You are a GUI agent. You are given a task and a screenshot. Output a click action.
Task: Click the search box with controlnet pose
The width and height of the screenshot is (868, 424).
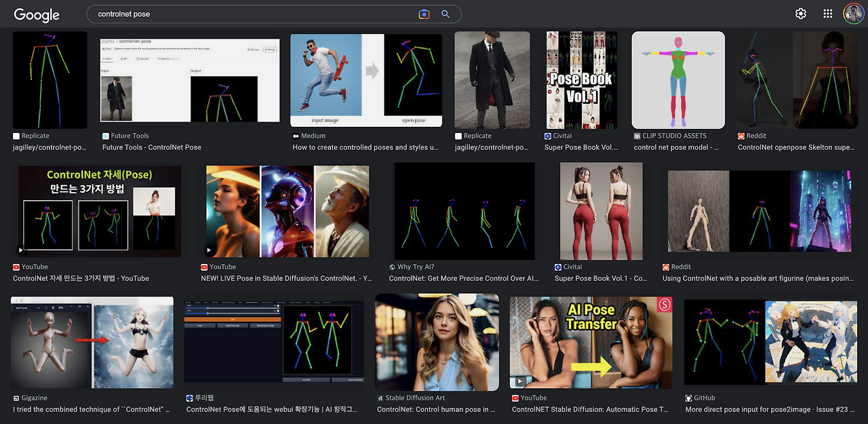pyautogui.click(x=274, y=14)
